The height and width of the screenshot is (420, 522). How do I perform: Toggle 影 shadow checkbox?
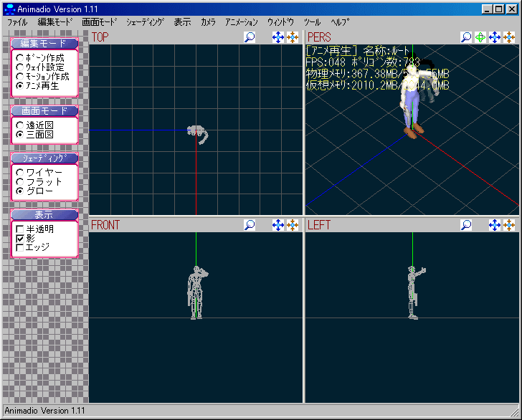pyautogui.click(x=19, y=238)
